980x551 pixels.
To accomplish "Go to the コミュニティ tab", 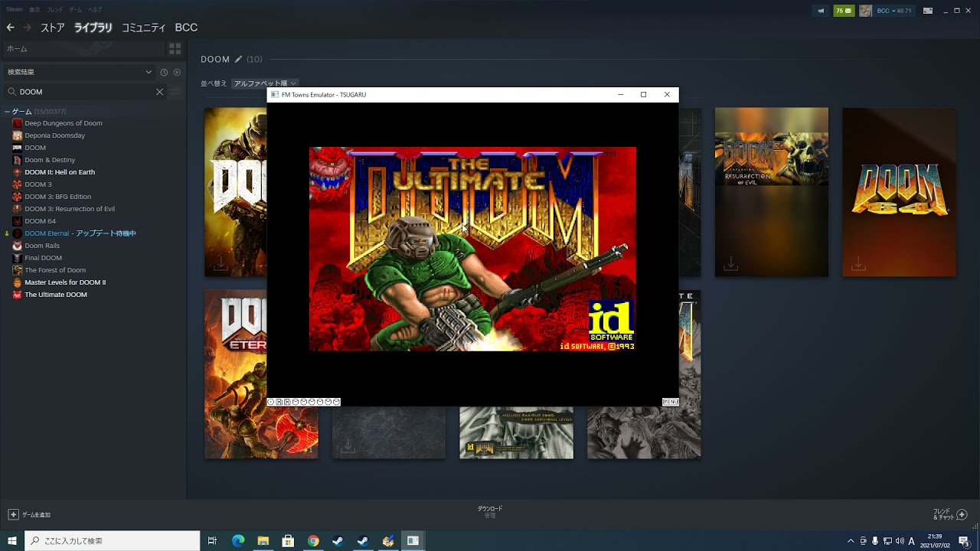I will (x=144, y=28).
